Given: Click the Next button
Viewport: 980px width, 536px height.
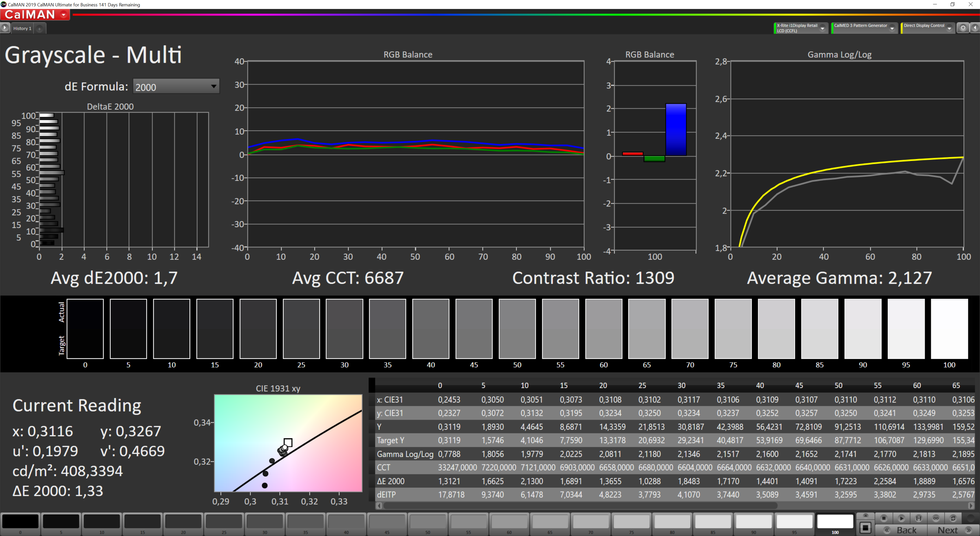Looking at the screenshot, I should click(x=953, y=530).
